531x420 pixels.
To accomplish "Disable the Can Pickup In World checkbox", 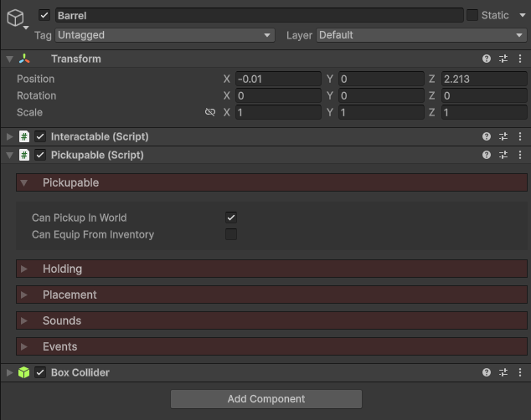I will [231, 218].
